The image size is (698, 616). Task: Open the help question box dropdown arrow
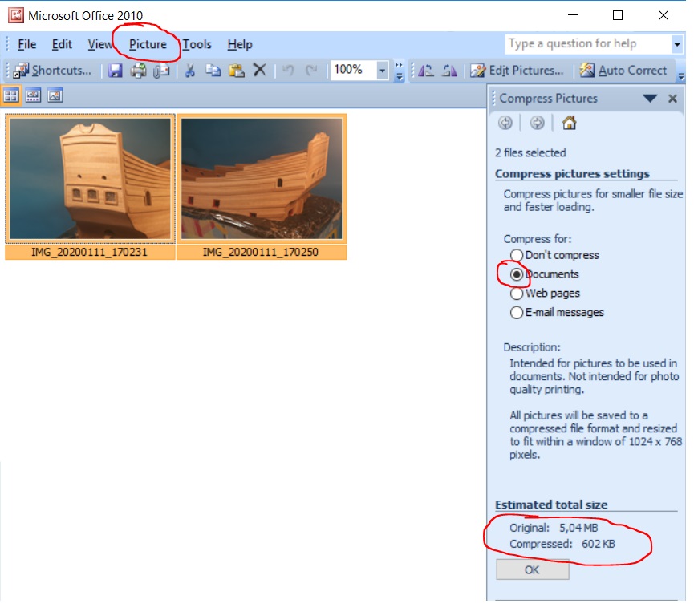677,44
